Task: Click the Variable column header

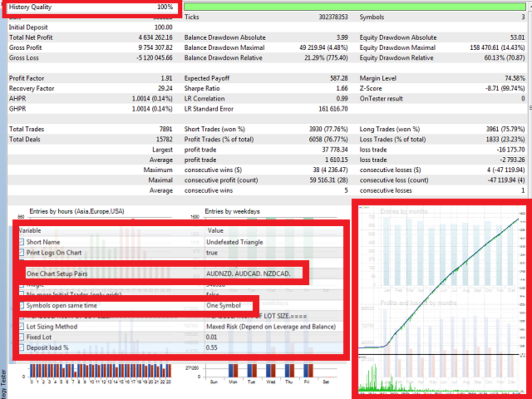Action: (33, 230)
